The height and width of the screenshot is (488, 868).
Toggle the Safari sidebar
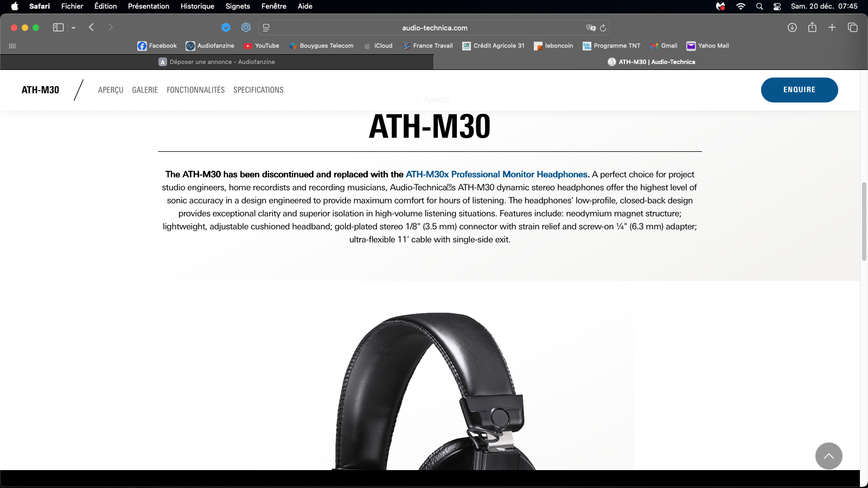(58, 27)
